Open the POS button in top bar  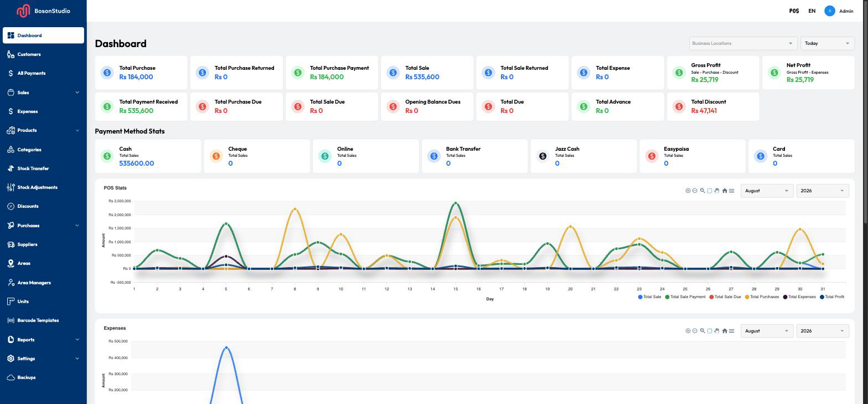click(x=794, y=11)
